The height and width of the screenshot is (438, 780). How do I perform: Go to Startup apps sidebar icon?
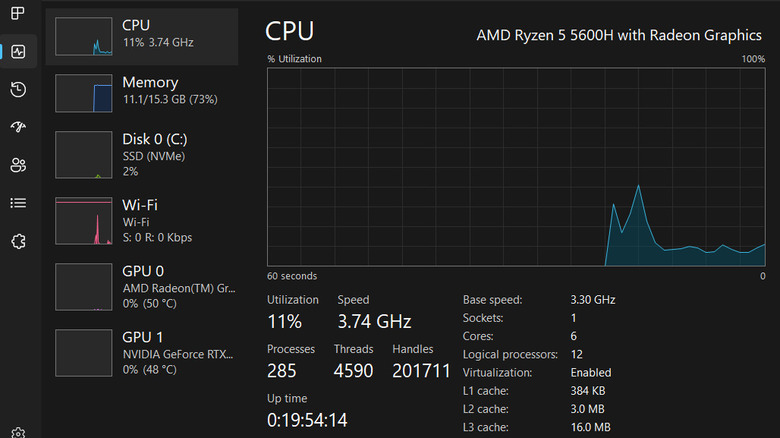click(x=18, y=127)
